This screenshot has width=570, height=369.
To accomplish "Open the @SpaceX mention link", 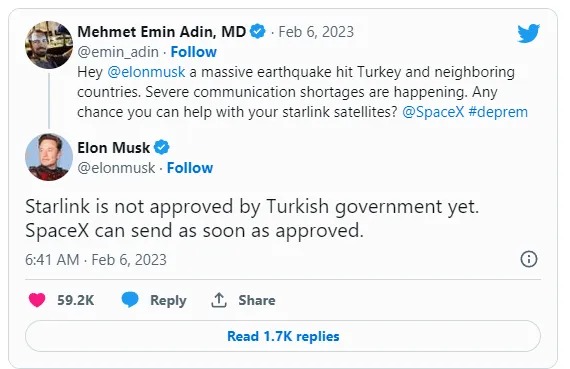I will [433, 112].
